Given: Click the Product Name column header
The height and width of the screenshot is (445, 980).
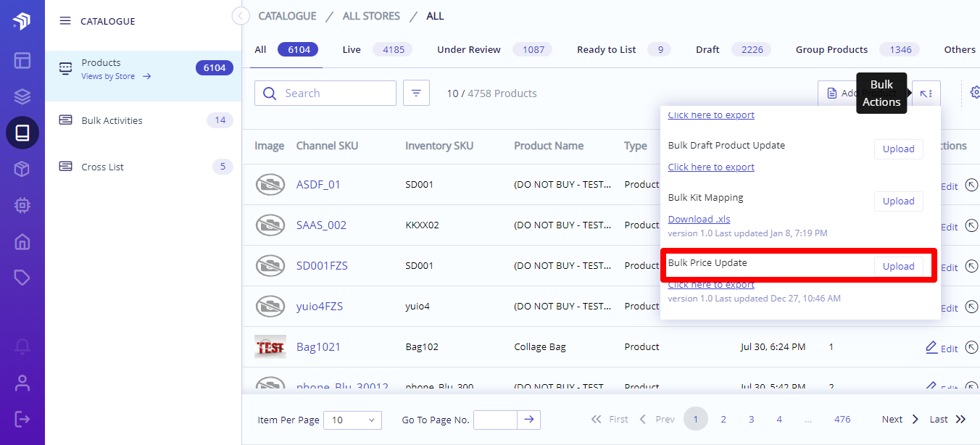Looking at the screenshot, I should pos(549,146).
